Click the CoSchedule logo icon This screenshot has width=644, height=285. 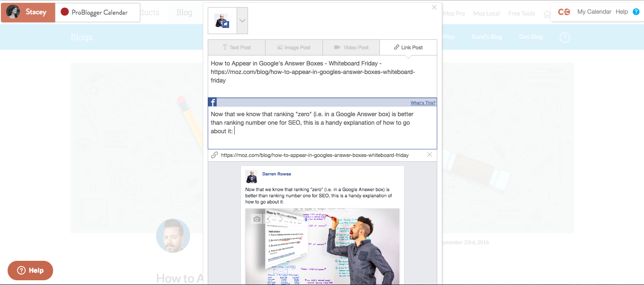pyautogui.click(x=564, y=12)
